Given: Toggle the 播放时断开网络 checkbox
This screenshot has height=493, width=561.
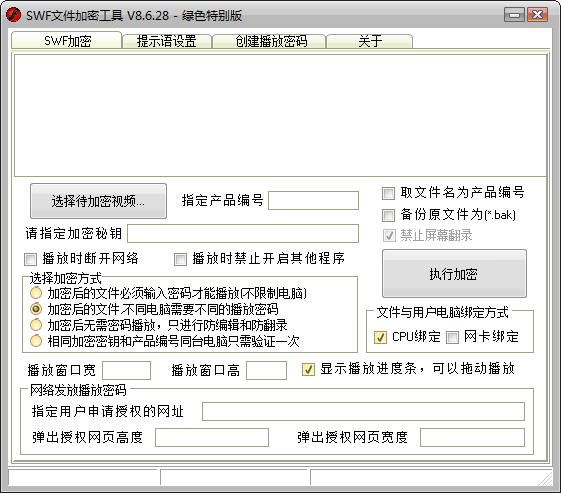Looking at the screenshot, I should point(30,259).
